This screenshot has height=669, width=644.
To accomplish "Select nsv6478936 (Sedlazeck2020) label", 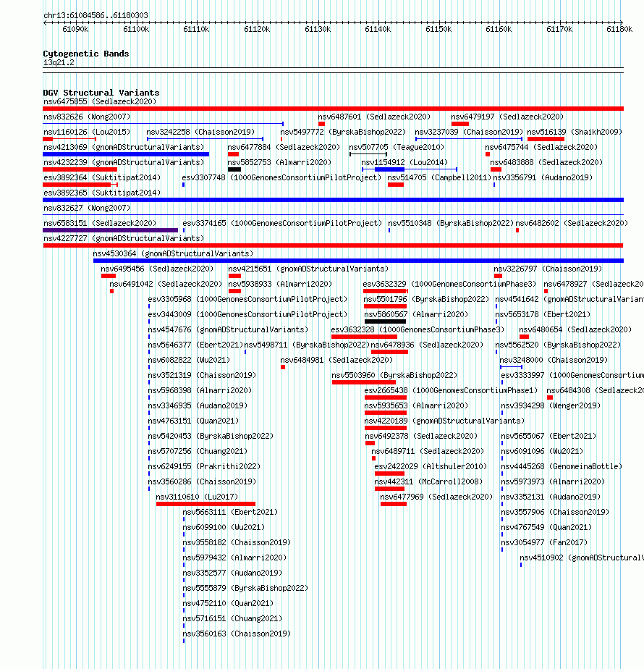I will click(427, 345).
